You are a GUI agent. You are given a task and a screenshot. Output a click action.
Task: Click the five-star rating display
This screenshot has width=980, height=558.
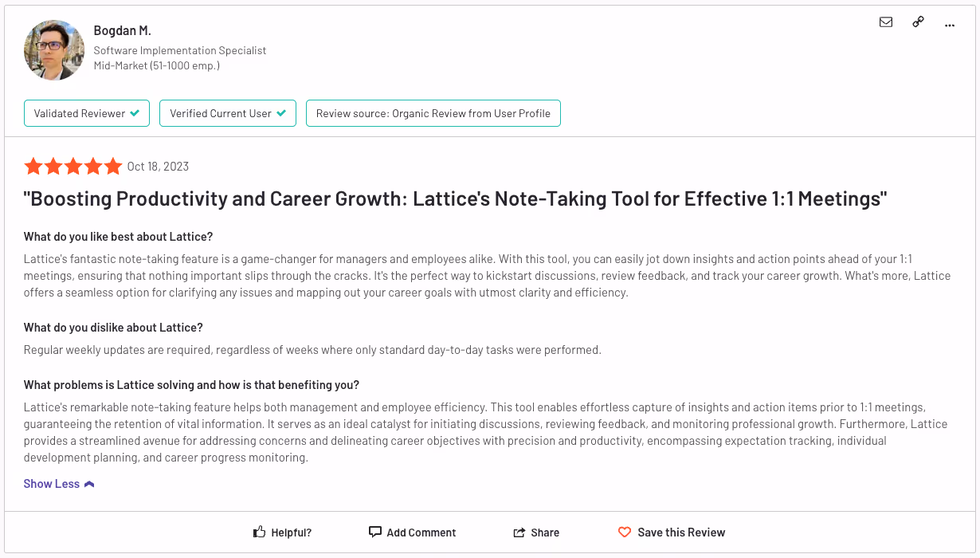tap(73, 166)
